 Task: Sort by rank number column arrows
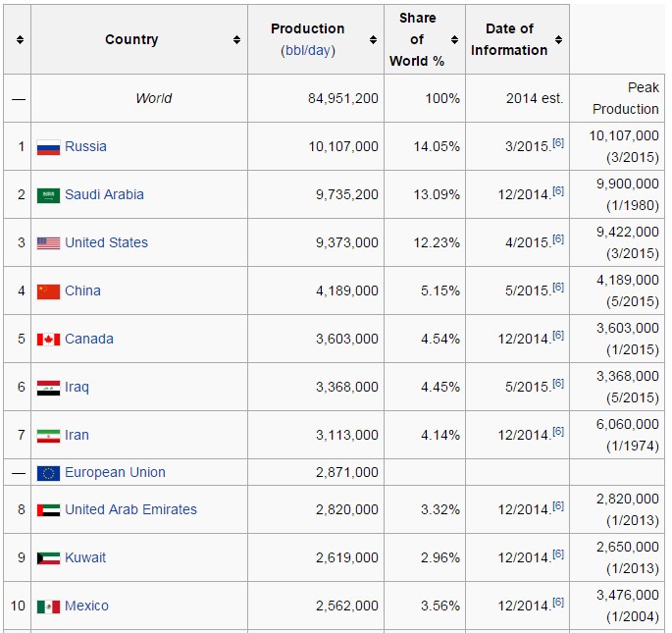coord(20,40)
